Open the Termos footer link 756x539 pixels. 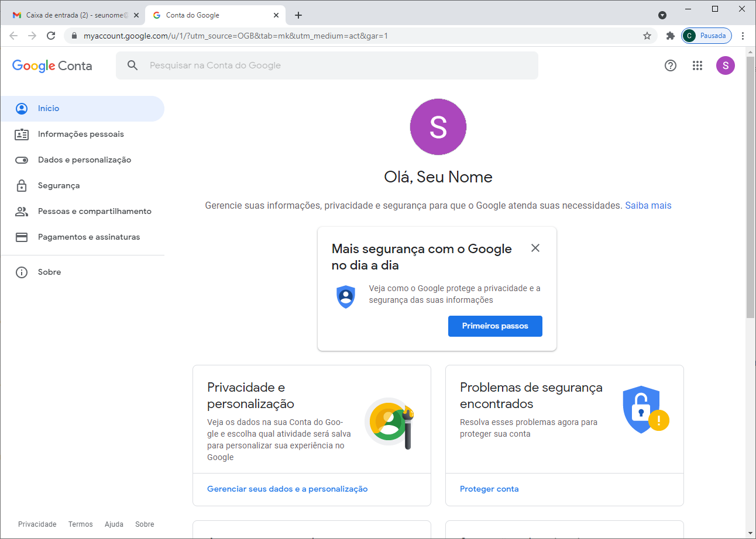coord(81,524)
